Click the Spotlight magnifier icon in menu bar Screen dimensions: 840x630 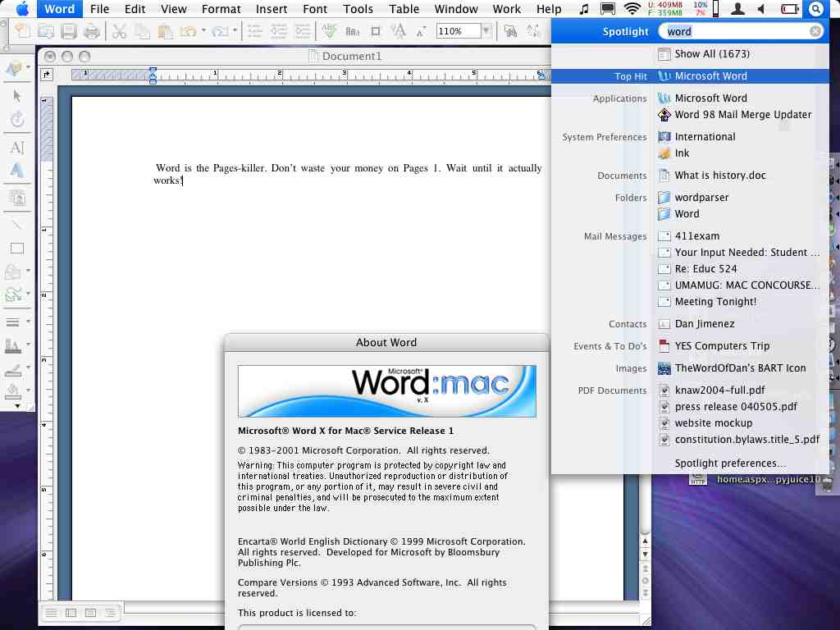coord(816,8)
